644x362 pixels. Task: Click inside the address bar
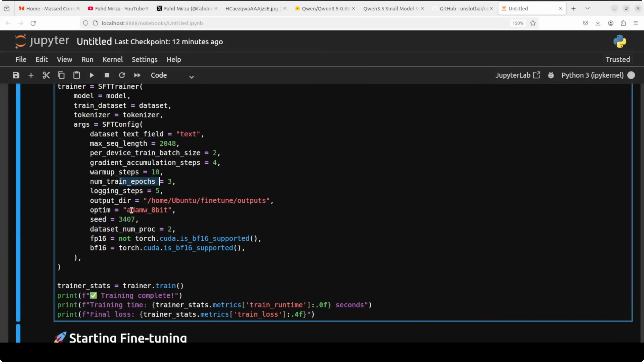225,23
